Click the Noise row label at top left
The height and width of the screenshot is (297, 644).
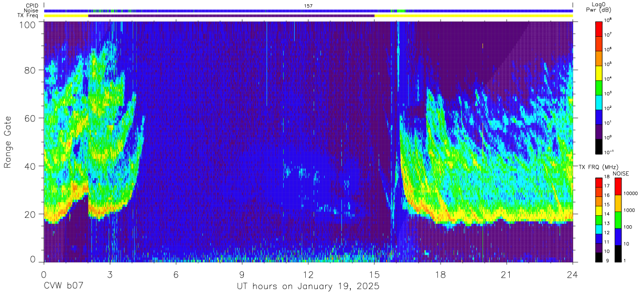pos(31,10)
